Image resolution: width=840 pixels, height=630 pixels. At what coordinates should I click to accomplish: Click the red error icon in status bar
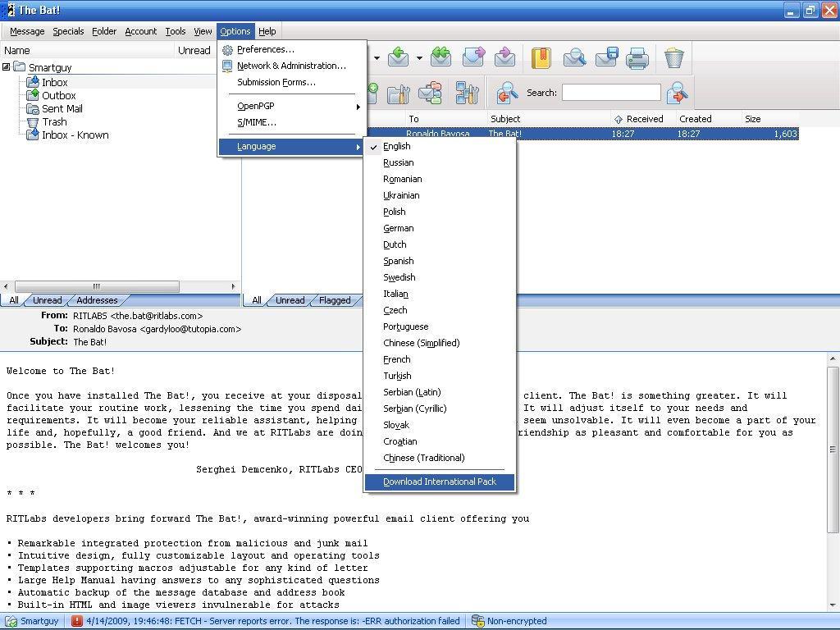(x=76, y=621)
